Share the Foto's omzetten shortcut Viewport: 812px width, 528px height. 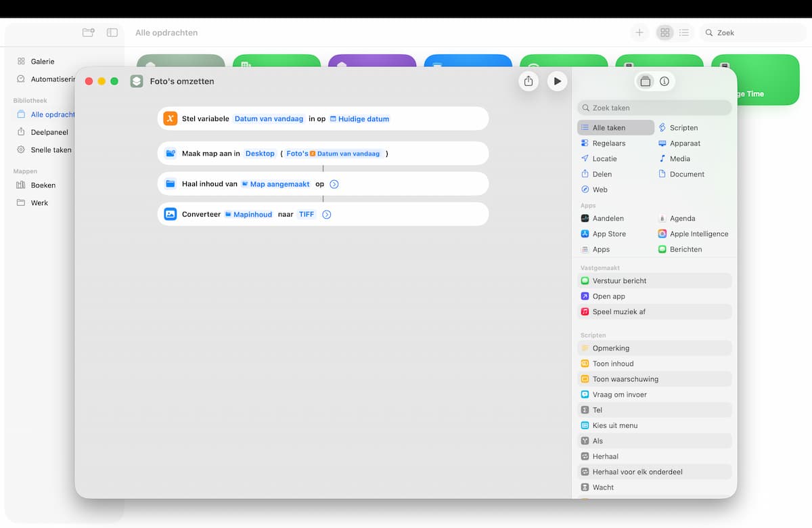tap(528, 81)
